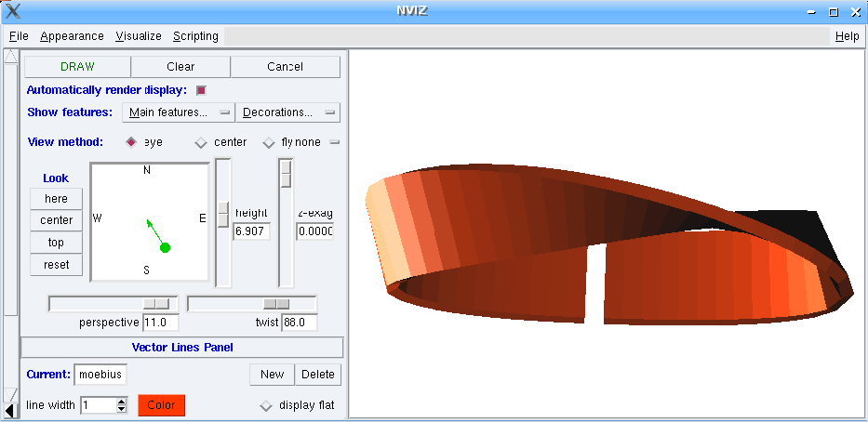The width and height of the screenshot is (868, 422).
Task: Open the vector line Color picker
Action: 162,405
